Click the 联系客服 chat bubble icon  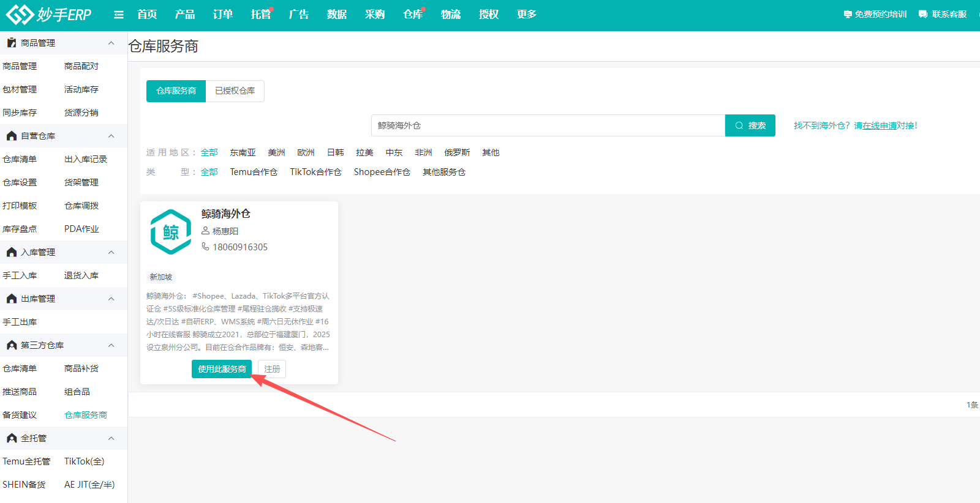coord(923,14)
